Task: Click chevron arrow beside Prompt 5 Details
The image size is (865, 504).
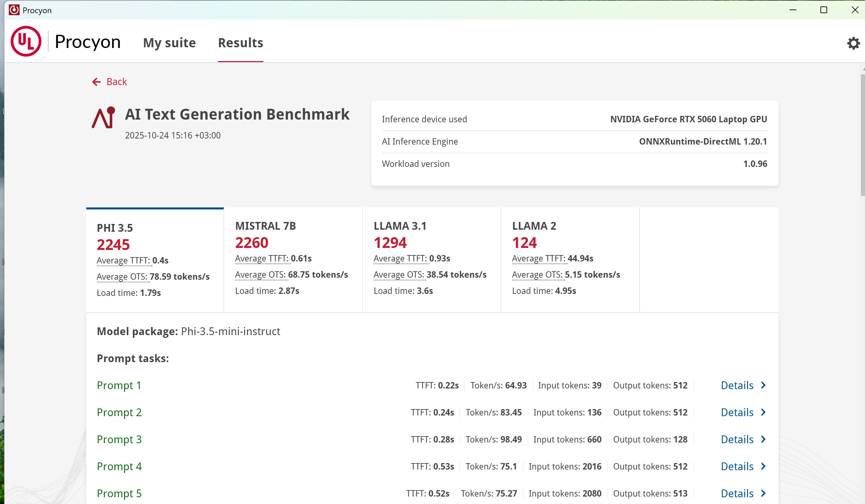Action: point(763,494)
